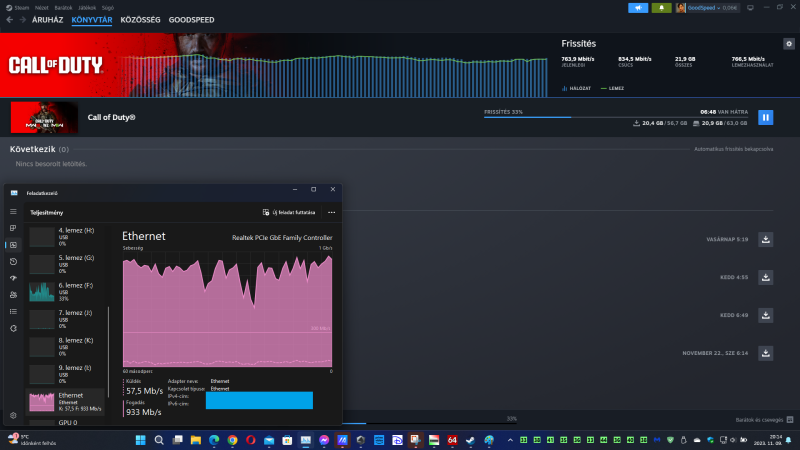Open Steam notifications bell
This screenshot has width=800, height=450.
click(x=661, y=8)
